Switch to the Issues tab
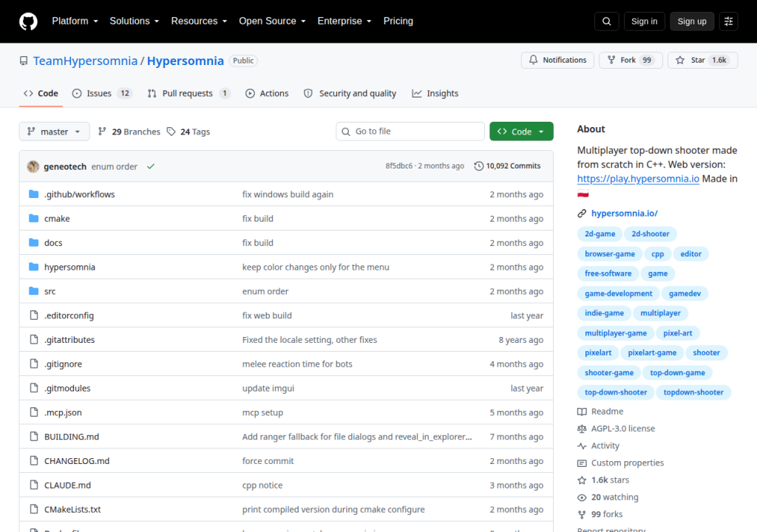This screenshot has height=532, width=757. (x=102, y=94)
